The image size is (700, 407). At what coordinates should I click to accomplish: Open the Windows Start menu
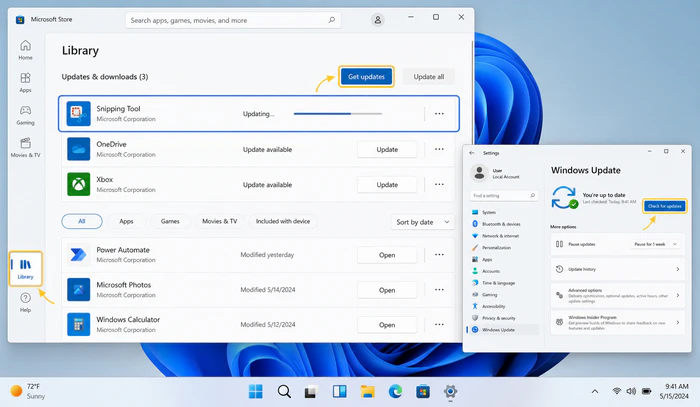[x=255, y=392]
